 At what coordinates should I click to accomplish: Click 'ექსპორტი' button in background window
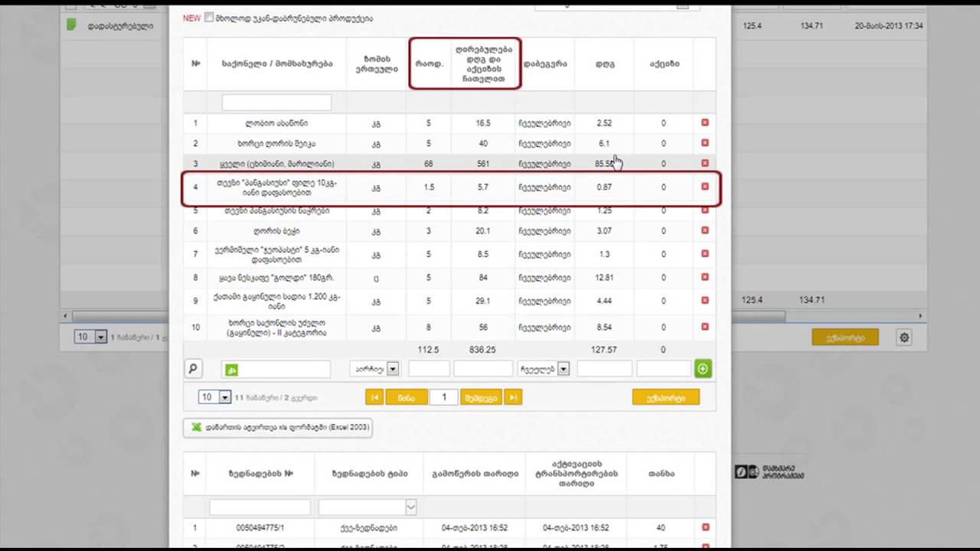(x=845, y=337)
